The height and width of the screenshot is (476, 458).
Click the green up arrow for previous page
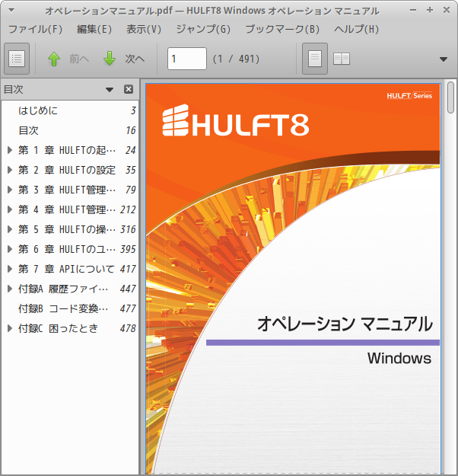(54, 59)
